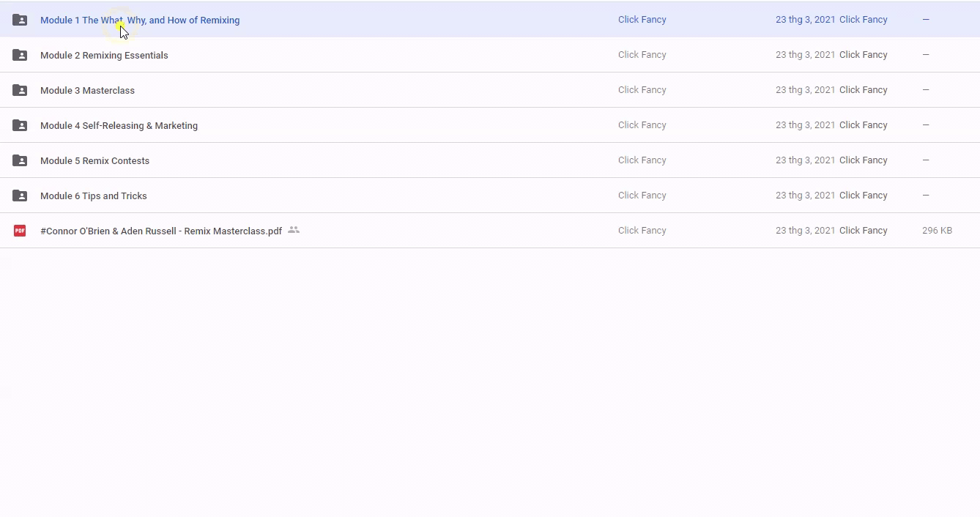Select the Module 4 Self-Releasing & Marketing name
Viewport: 980px width, 517px height.
point(119,126)
